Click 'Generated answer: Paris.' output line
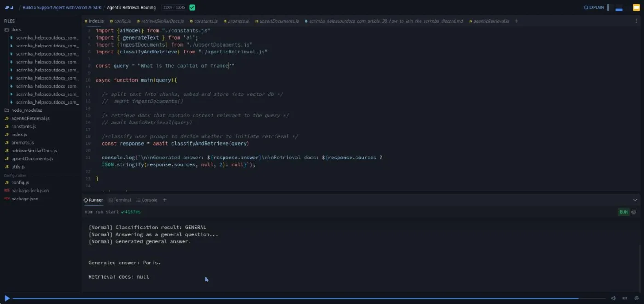Viewport: 644px width, 304px height. coord(125,263)
